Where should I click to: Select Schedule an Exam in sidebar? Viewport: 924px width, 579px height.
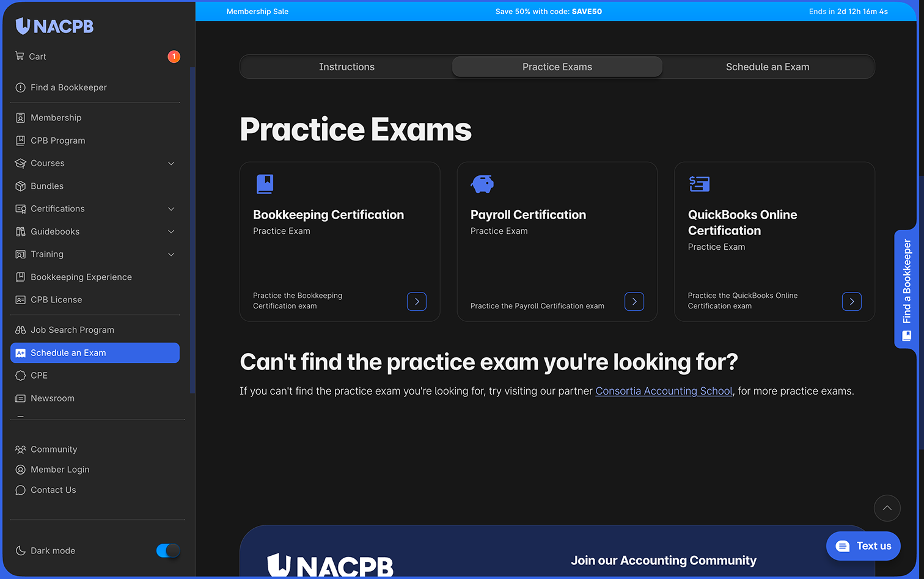[95, 353]
